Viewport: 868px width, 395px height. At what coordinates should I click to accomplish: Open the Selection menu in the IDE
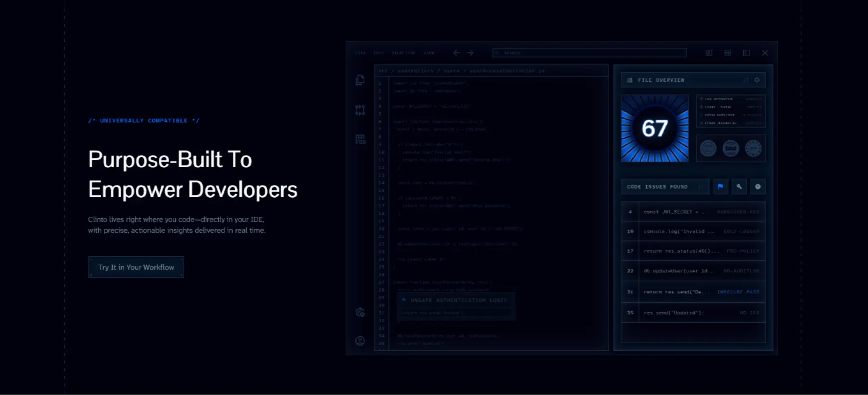(404, 53)
